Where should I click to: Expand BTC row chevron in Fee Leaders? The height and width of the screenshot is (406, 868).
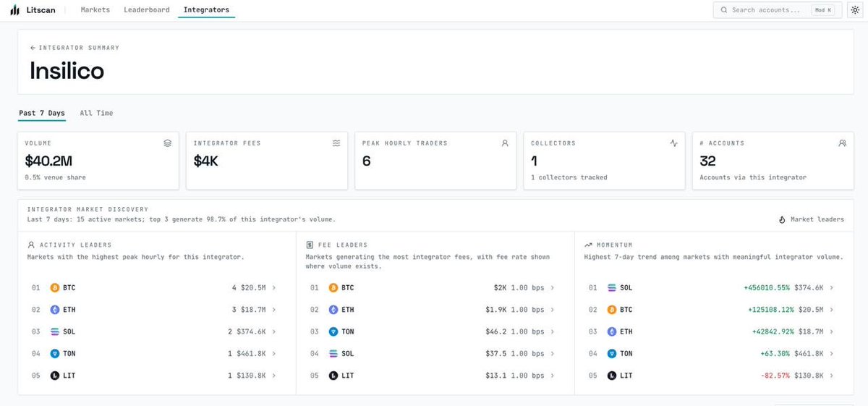(553, 288)
